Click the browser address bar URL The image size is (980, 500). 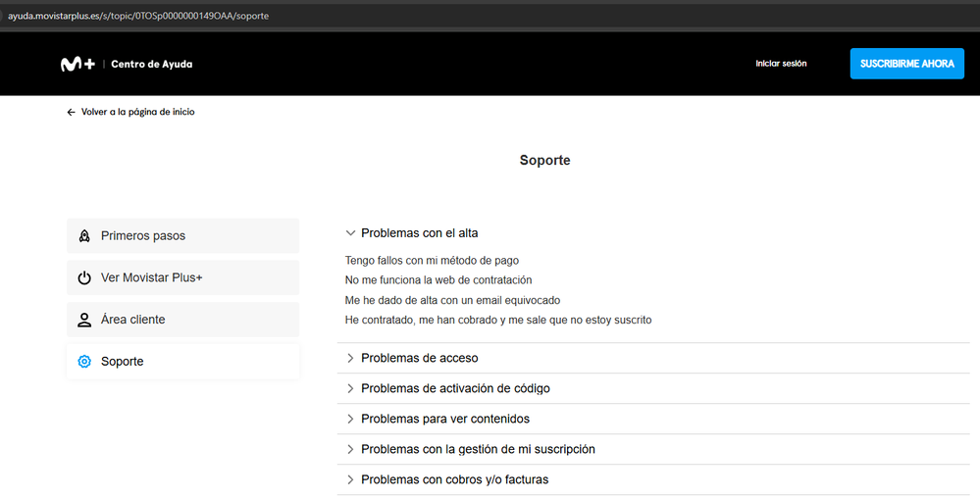click(x=137, y=16)
